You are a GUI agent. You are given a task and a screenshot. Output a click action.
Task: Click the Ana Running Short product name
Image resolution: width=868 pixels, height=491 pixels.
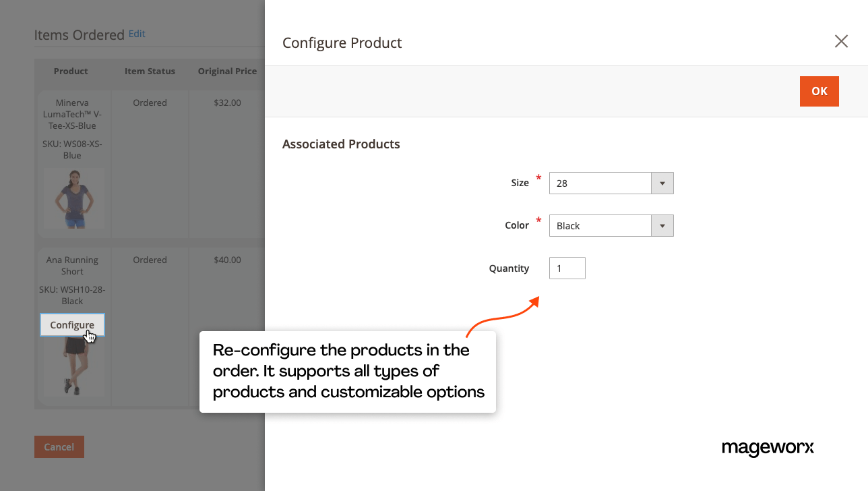tap(72, 265)
